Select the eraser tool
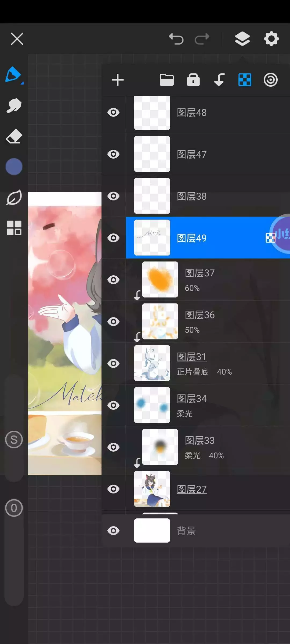The height and width of the screenshot is (644, 290). pos(14,136)
